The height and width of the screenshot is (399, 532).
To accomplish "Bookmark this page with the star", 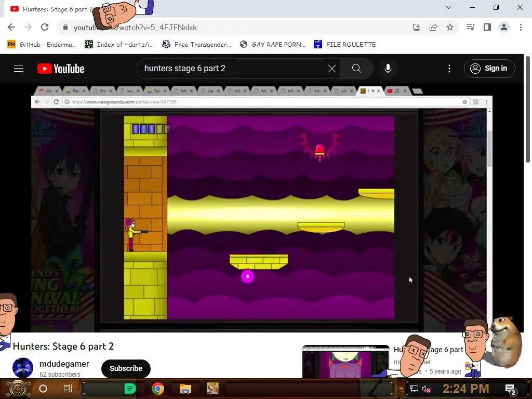I will pos(450,27).
